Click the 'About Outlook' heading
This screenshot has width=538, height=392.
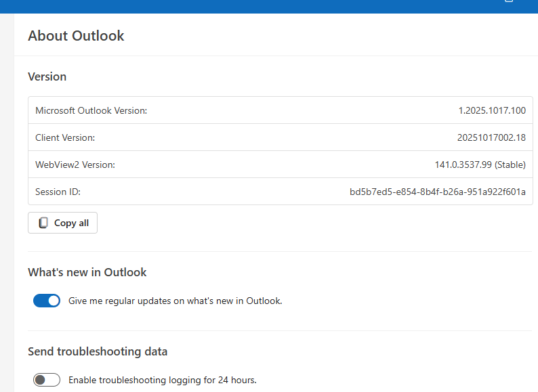coord(76,36)
